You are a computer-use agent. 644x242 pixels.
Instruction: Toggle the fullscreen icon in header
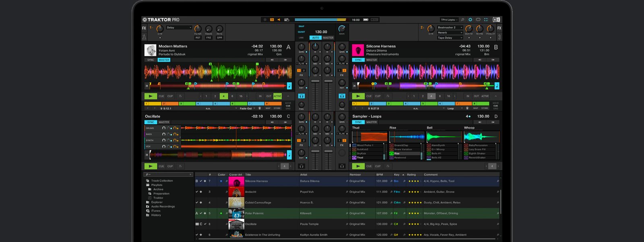pos(486,19)
